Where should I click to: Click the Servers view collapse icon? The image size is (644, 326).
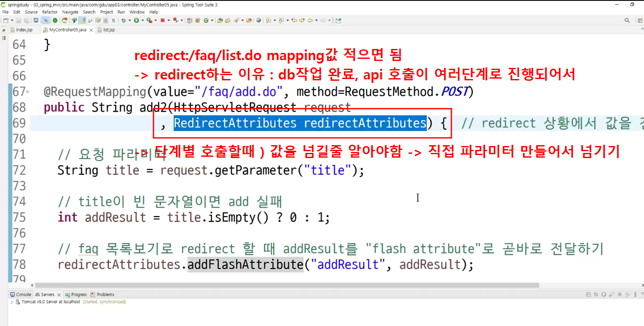(589, 294)
